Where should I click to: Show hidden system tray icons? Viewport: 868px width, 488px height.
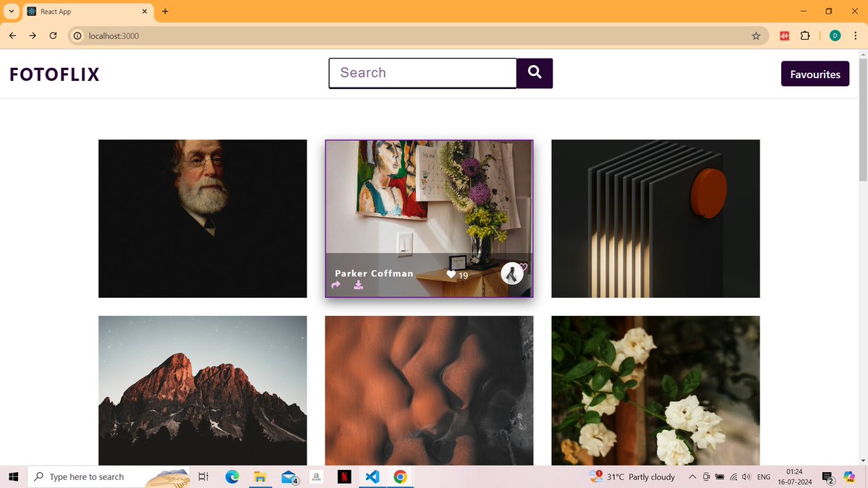tap(692, 476)
